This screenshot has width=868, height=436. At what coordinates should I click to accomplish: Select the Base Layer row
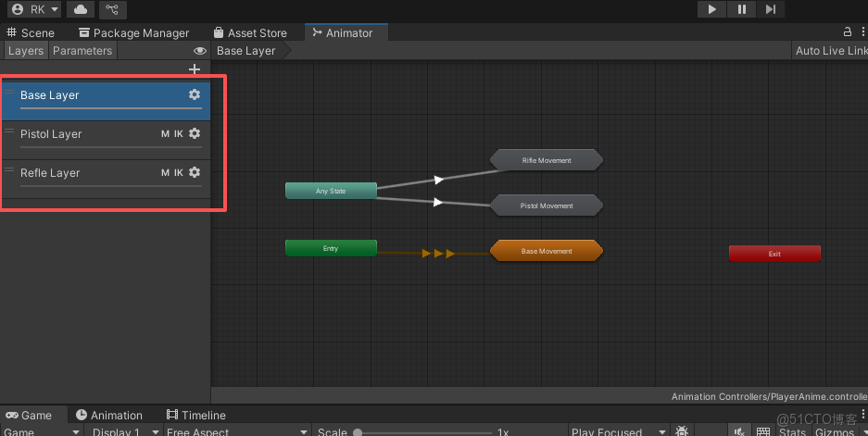(x=106, y=101)
